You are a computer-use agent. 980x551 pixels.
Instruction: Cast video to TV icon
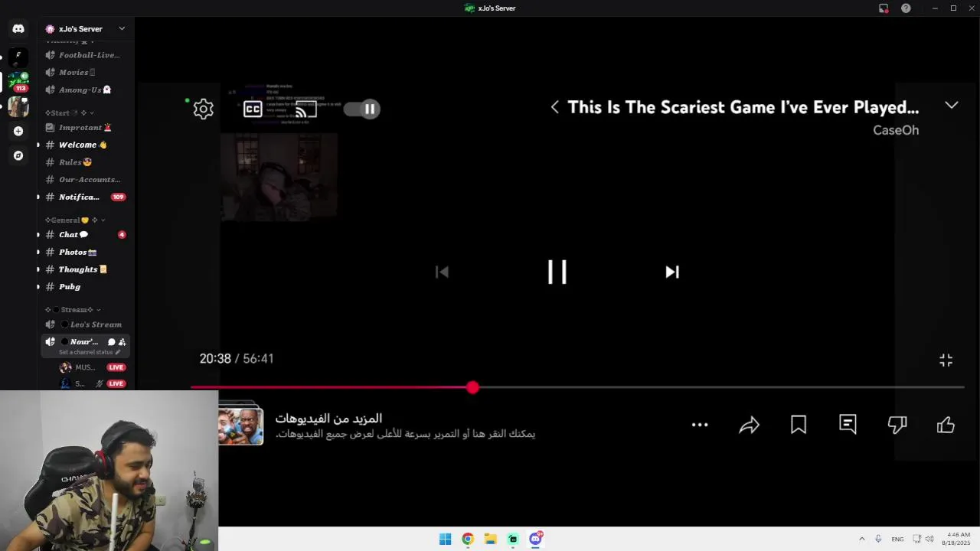coord(305,109)
